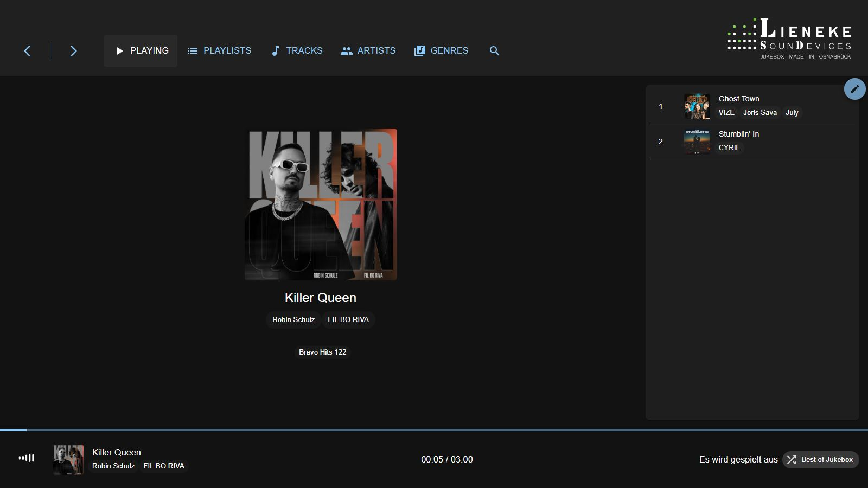The width and height of the screenshot is (868, 488).
Task: Click the Joris Sava artist chip
Action: click(760, 112)
